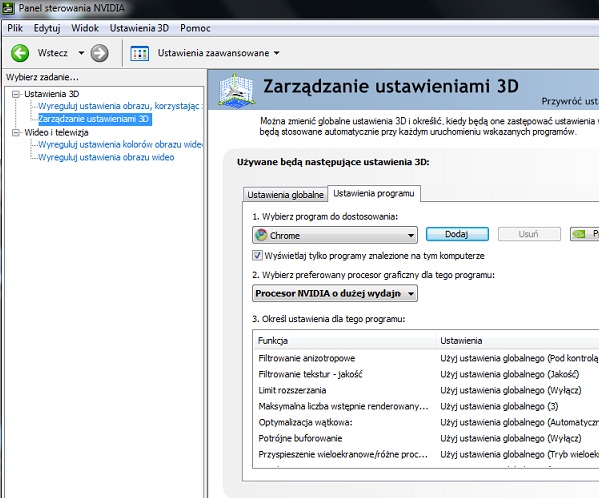Select the Potrójne buforowanie row
Screen dimensions: 599x498
(x=426, y=438)
